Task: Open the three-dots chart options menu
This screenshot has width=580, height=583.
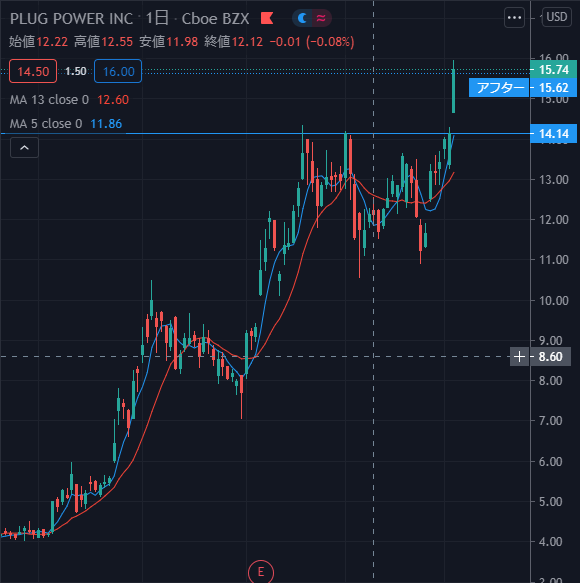Action: click(514, 17)
